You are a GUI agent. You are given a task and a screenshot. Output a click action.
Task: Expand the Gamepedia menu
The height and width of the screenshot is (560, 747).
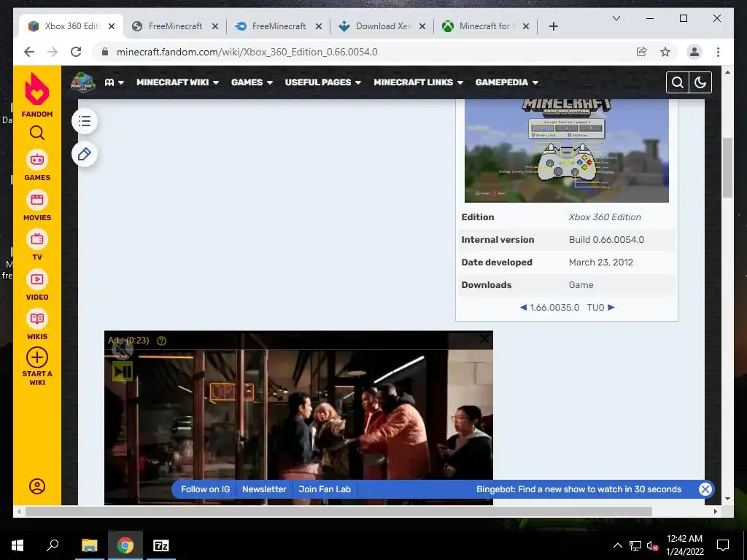tap(507, 82)
